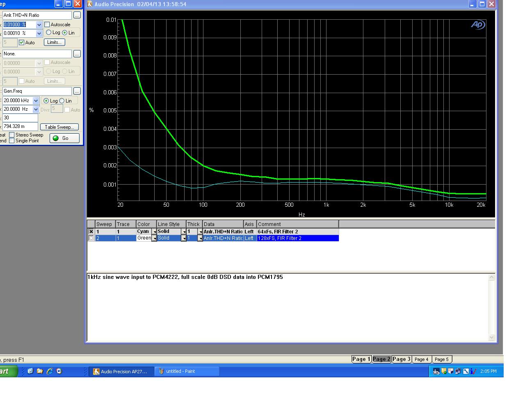The image size is (525, 420).
Task: Click the red-marked icon beside the clock
Action: 473,371
